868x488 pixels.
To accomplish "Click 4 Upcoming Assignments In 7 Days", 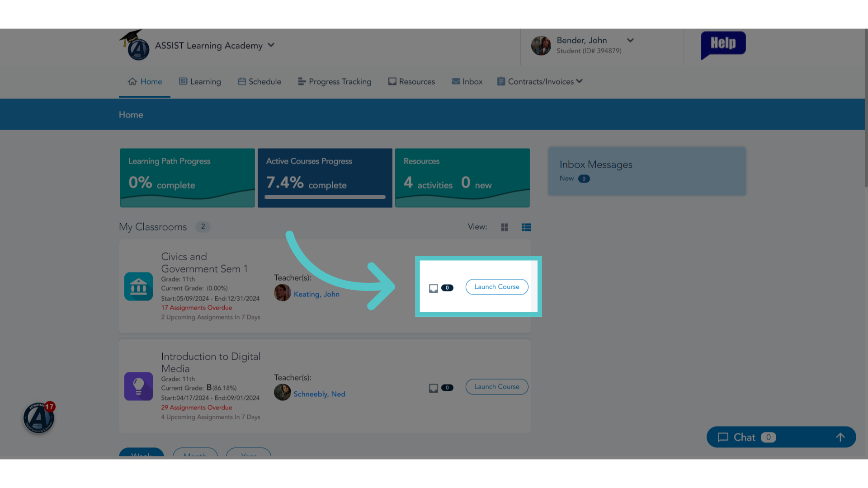I will point(211,417).
